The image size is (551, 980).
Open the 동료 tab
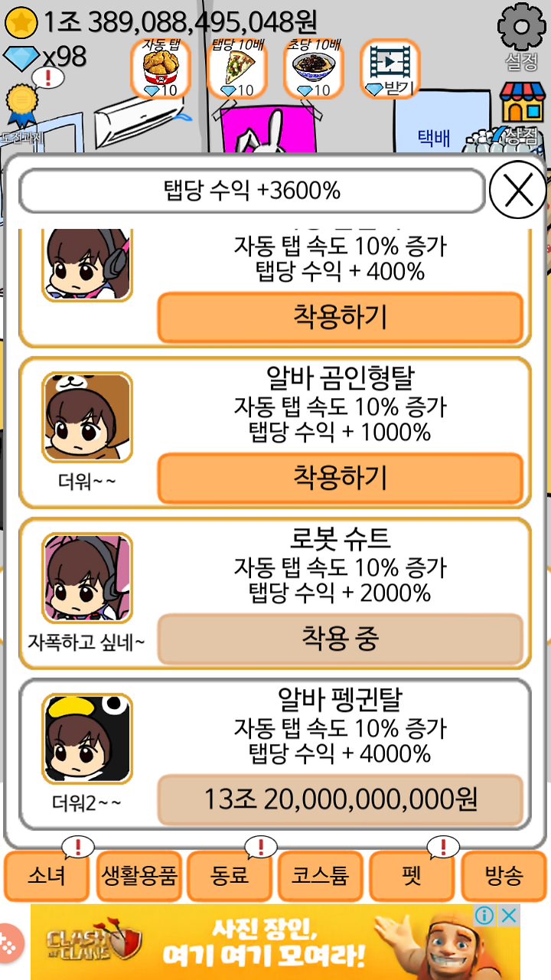click(x=230, y=876)
